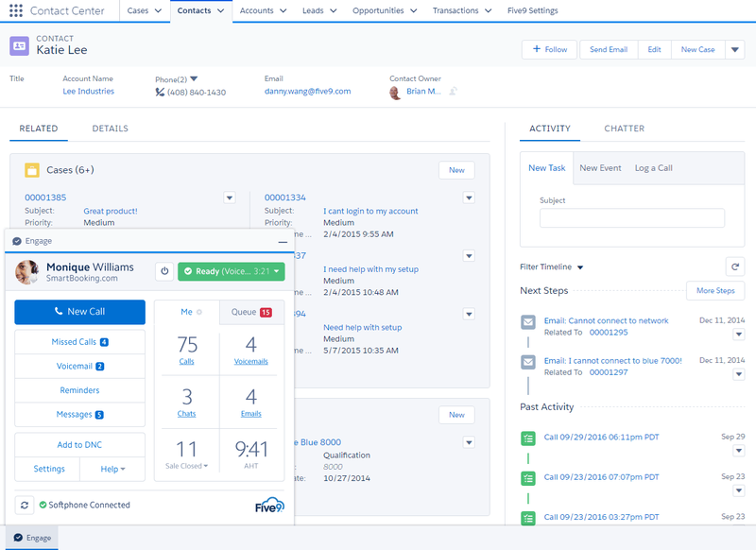Open Five9 Settings tab
Image resolution: width=756 pixels, height=550 pixels.
coord(532,10)
